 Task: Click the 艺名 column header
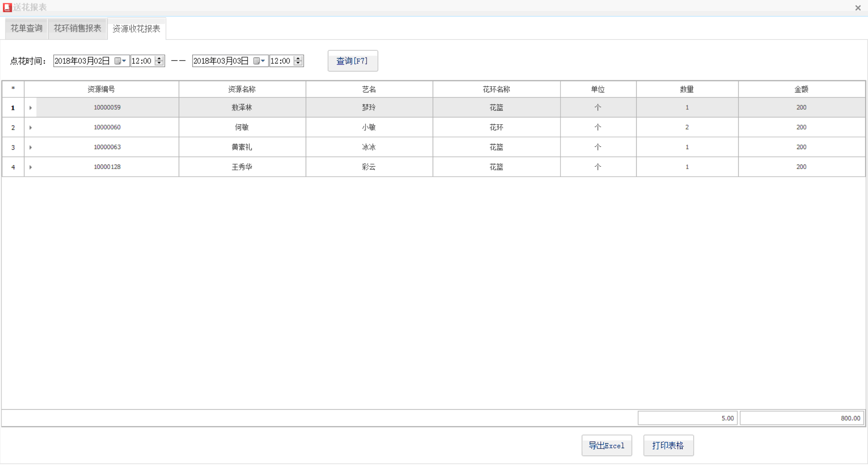tap(369, 89)
